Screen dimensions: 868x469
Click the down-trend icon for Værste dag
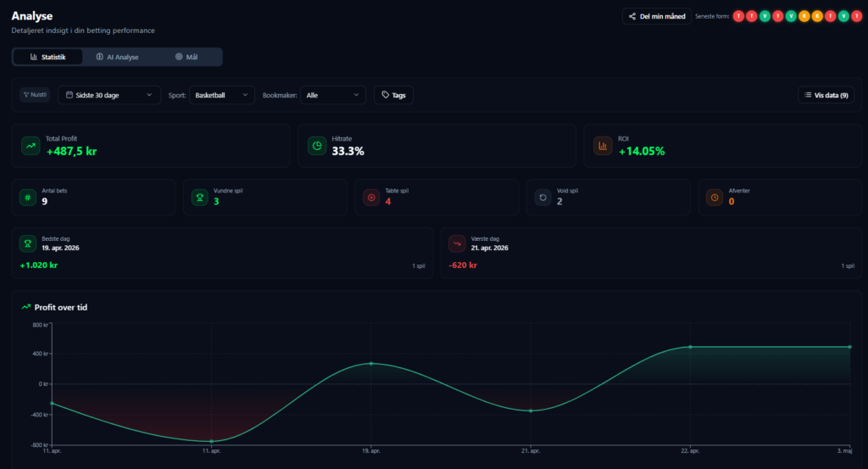(x=457, y=243)
